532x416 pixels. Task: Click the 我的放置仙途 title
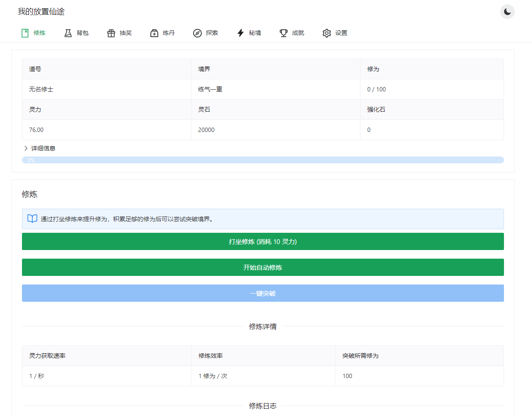(41, 12)
